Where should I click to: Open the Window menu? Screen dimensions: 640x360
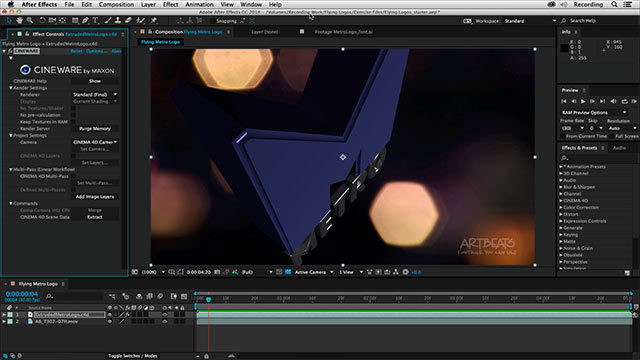[x=251, y=4]
